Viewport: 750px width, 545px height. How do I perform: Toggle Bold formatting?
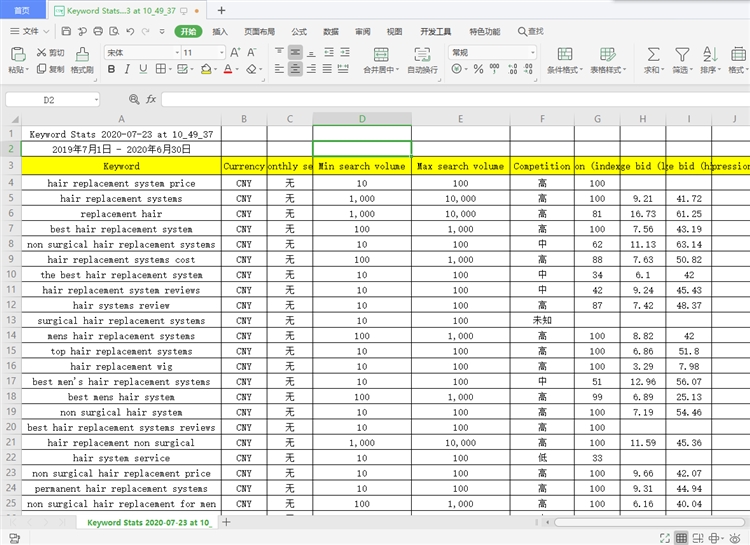(x=110, y=70)
